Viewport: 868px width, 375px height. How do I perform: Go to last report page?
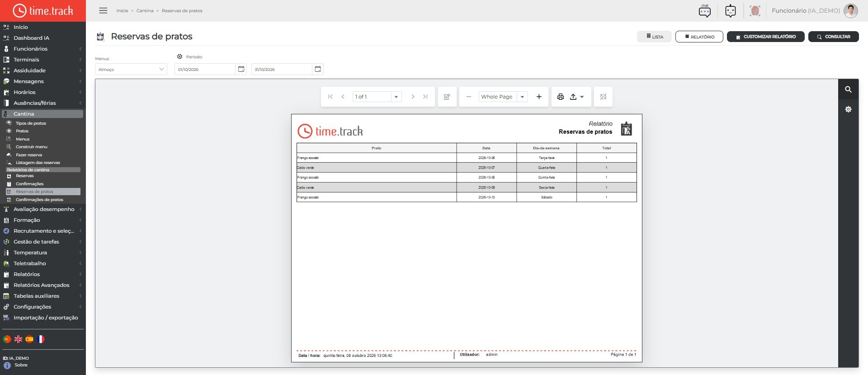click(425, 97)
